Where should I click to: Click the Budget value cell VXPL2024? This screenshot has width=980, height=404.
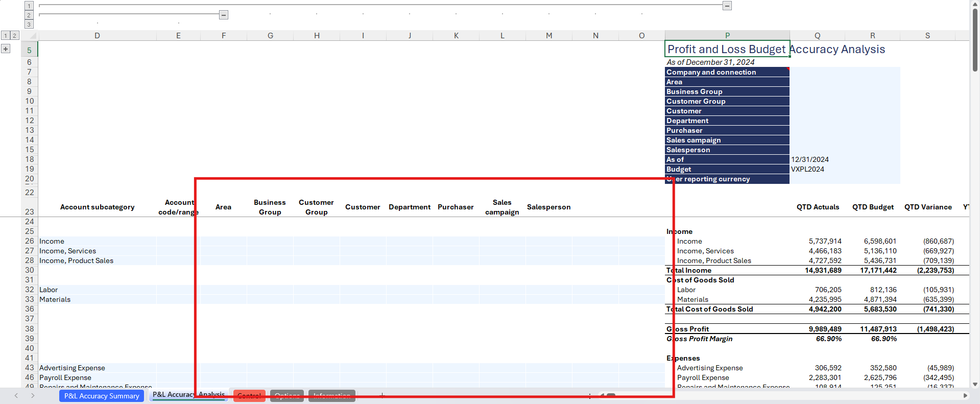[817, 169]
